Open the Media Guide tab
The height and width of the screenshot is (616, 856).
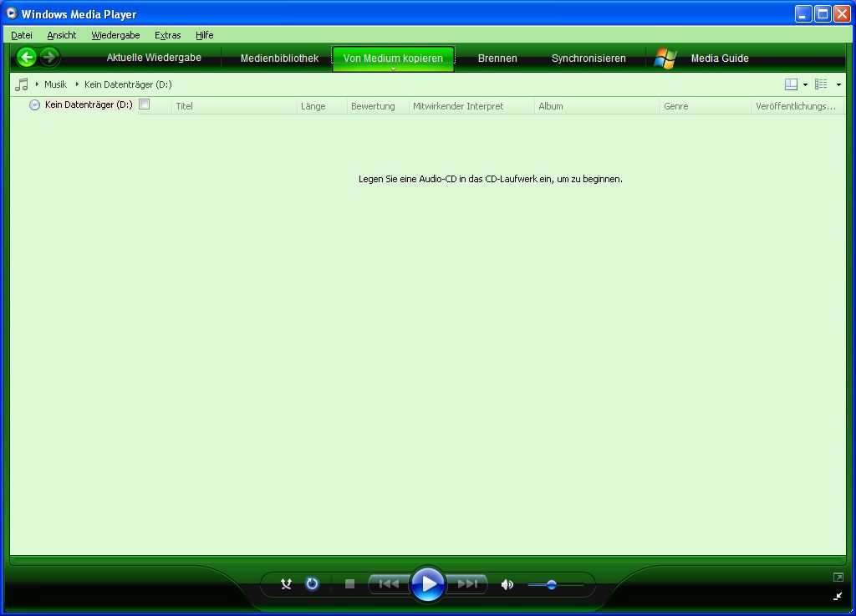point(720,58)
